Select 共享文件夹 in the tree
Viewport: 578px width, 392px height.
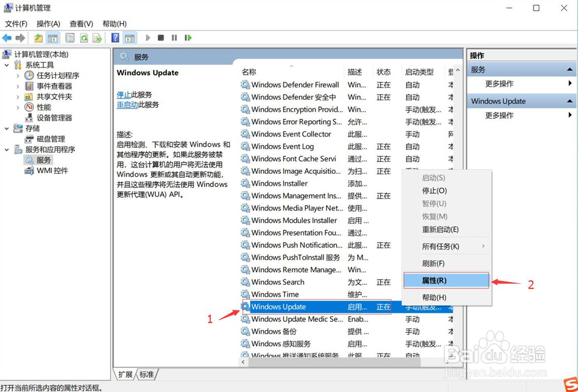click(54, 97)
